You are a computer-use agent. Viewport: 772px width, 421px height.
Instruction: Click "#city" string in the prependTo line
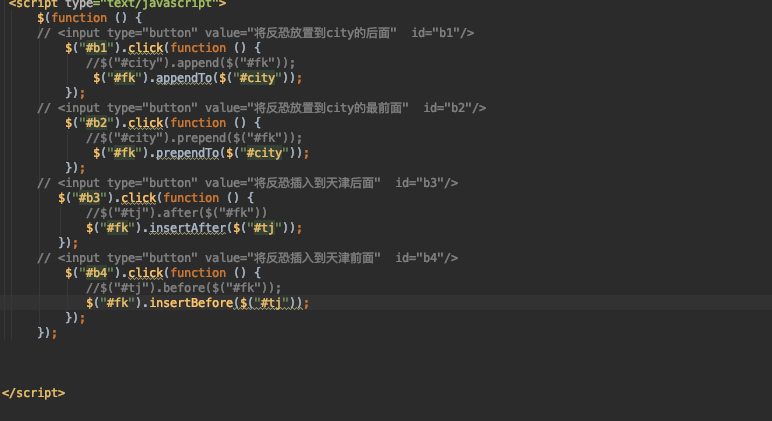tap(264, 153)
